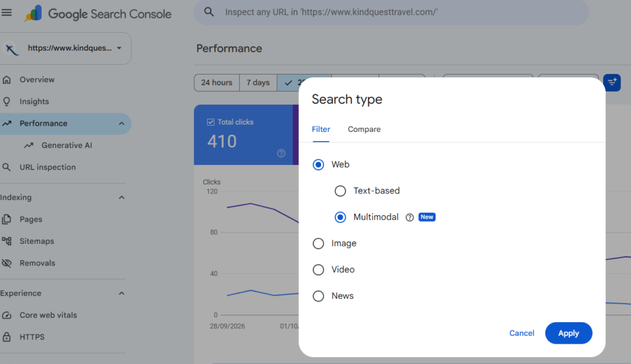
Task: Select the Text-based radio option
Action: (340, 191)
